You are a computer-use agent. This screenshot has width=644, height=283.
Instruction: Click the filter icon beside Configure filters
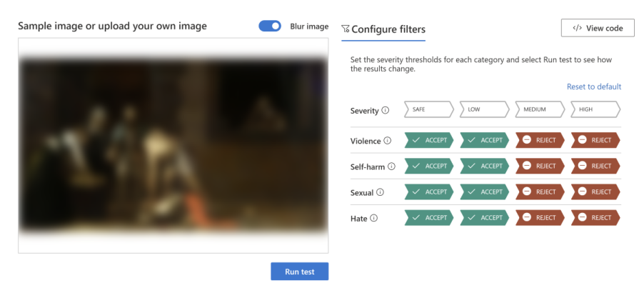(346, 29)
